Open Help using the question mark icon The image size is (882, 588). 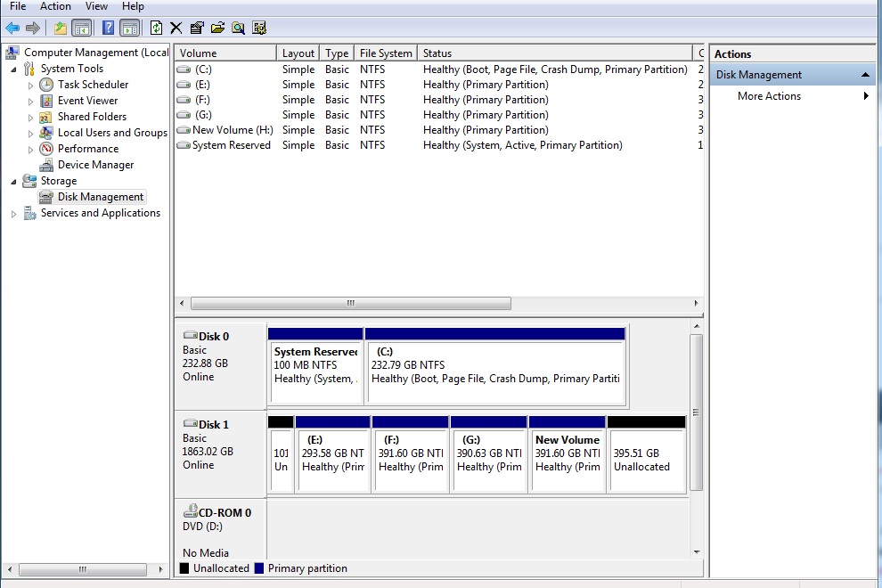point(108,28)
